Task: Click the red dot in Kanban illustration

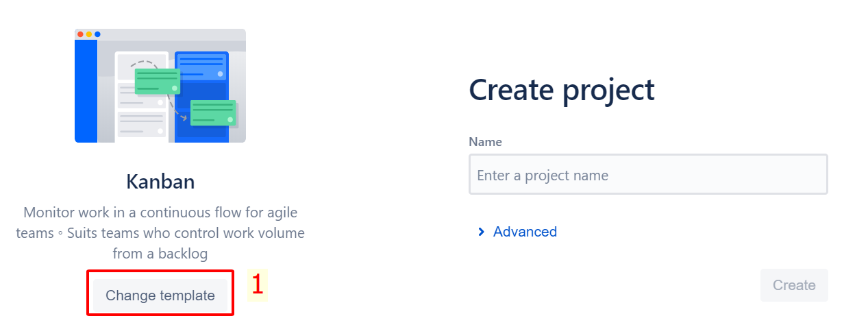Action: pos(80,34)
